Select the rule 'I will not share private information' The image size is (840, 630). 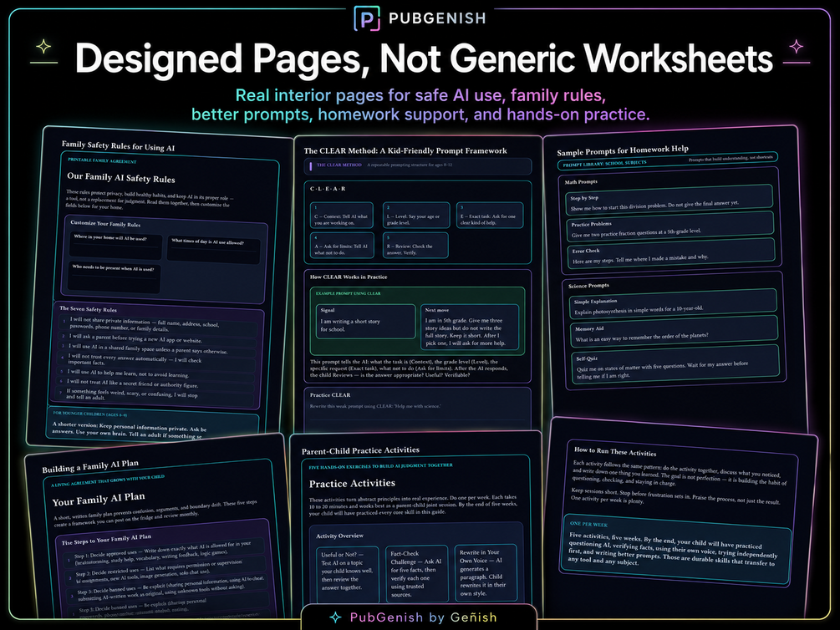[x=158, y=325]
